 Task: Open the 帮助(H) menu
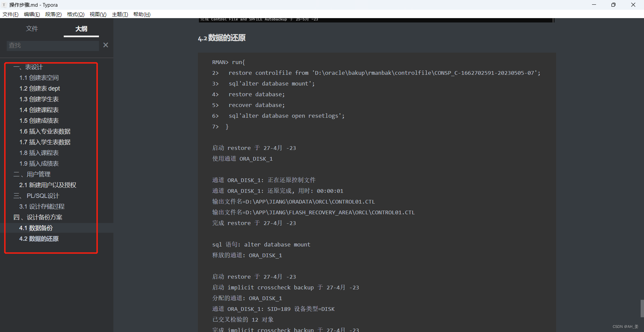142,14
